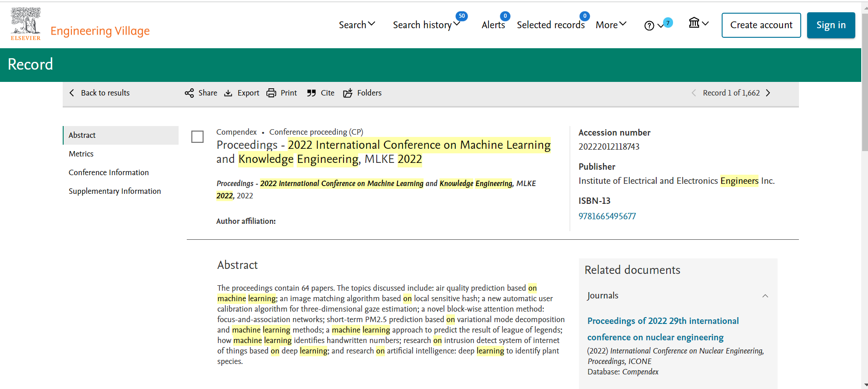Click the Print printer icon

point(271,93)
